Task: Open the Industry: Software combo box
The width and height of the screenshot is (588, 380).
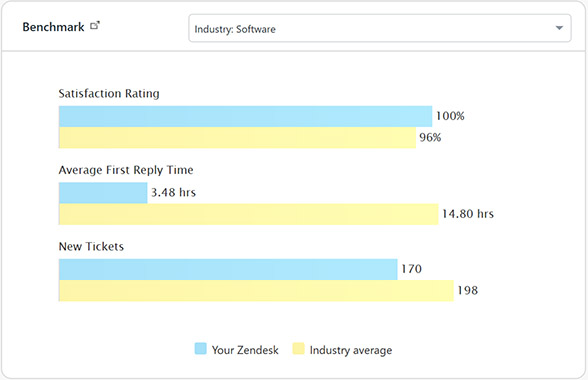Action: point(380,28)
